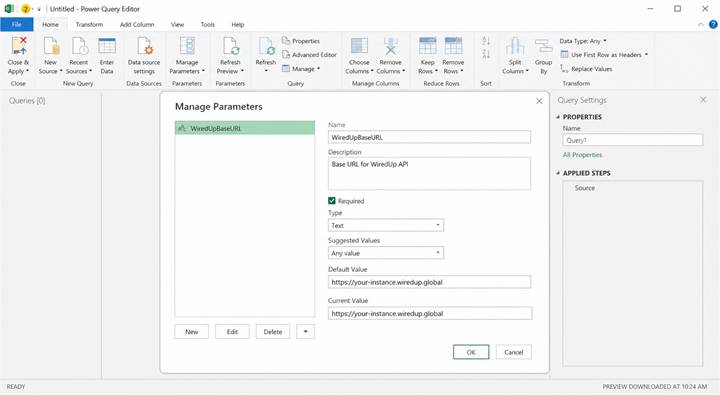Select the Group By icon
Image resolution: width=720 pixels, height=395 pixels.
point(544,46)
